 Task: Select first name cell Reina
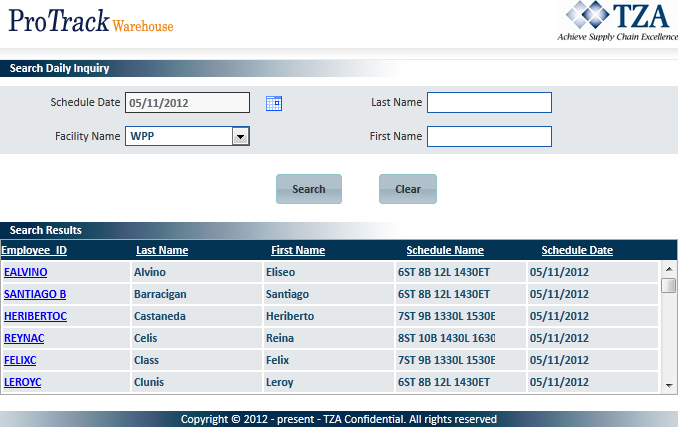329,338
